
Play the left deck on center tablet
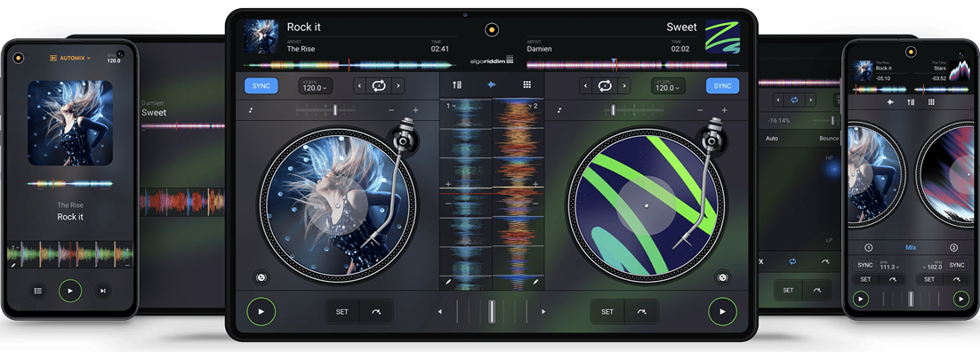tap(261, 311)
